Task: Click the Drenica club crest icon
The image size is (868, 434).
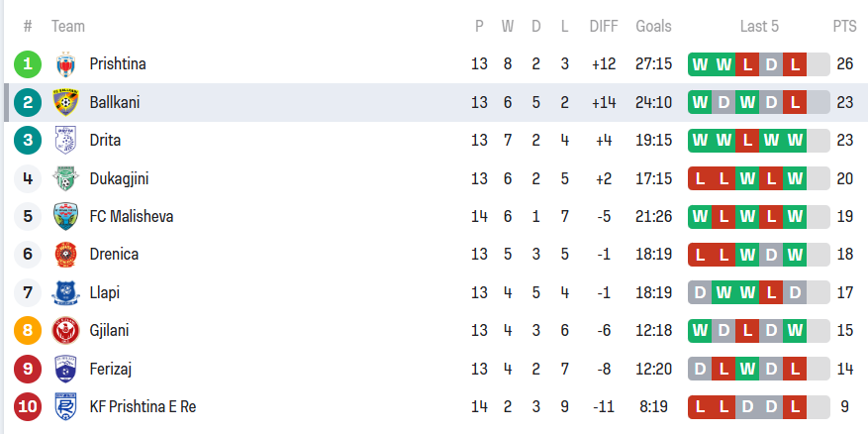Action: click(66, 254)
